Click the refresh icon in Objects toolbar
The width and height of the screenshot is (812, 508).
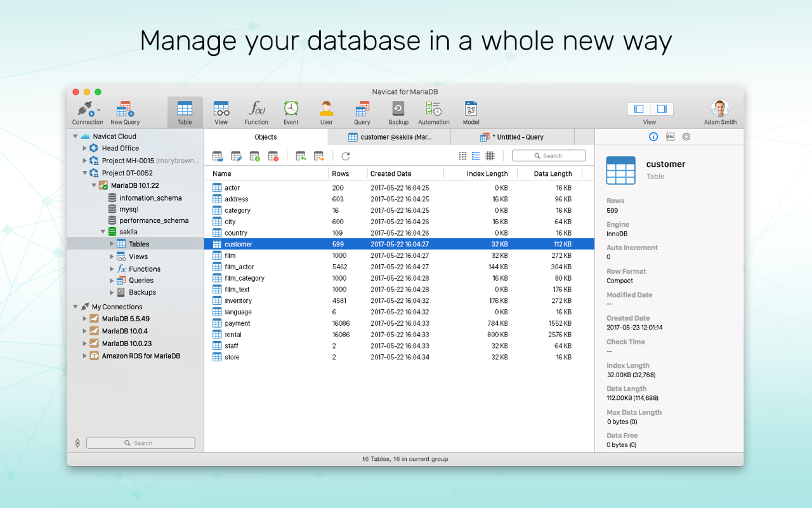pyautogui.click(x=346, y=156)
